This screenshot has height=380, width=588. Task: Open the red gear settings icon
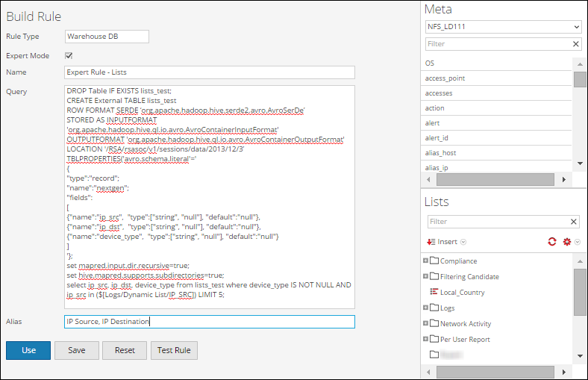coord(566,242)
